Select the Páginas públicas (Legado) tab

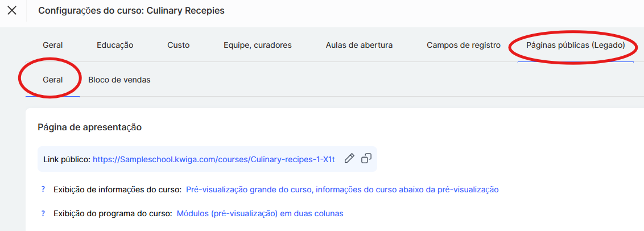coord(575,45)
